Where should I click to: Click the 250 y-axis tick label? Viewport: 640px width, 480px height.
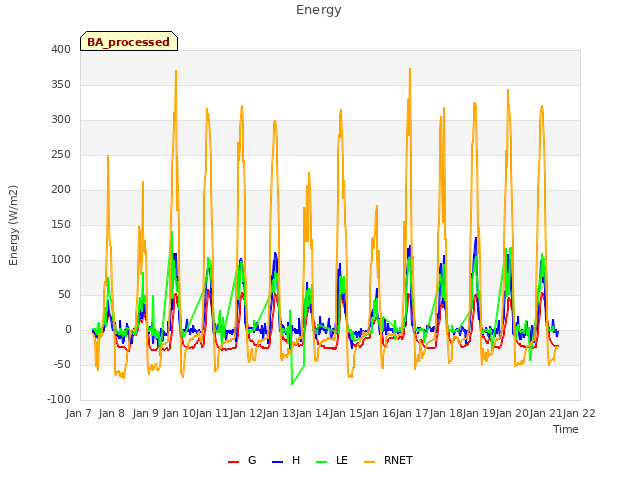coord(61,155)
